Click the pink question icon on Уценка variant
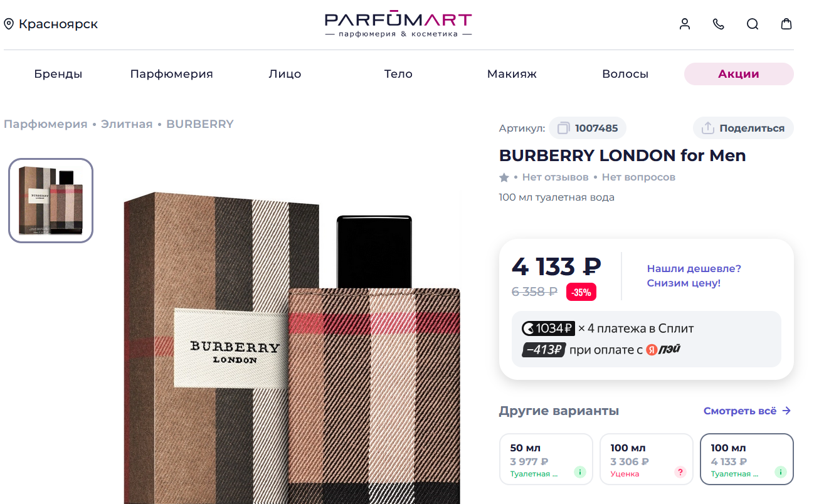 (680, 472)
